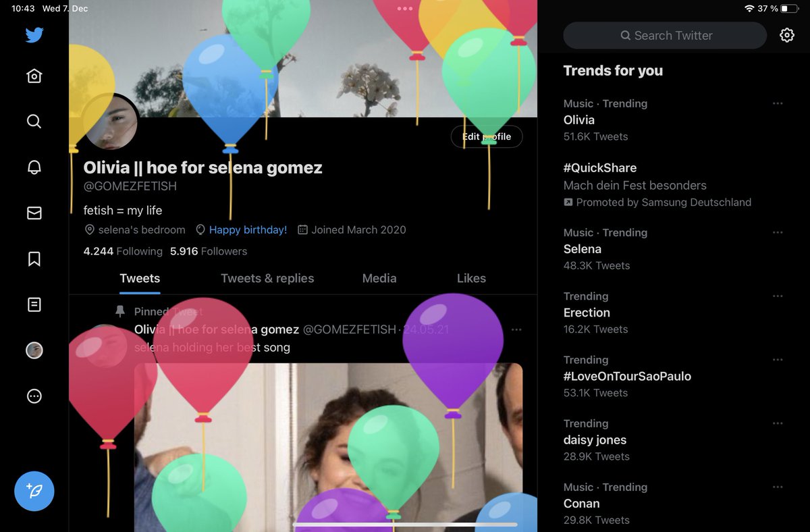Click the pinned tweet pin icon
The height and width of the screenshot is (532, 810).
[x=120, y=311]
